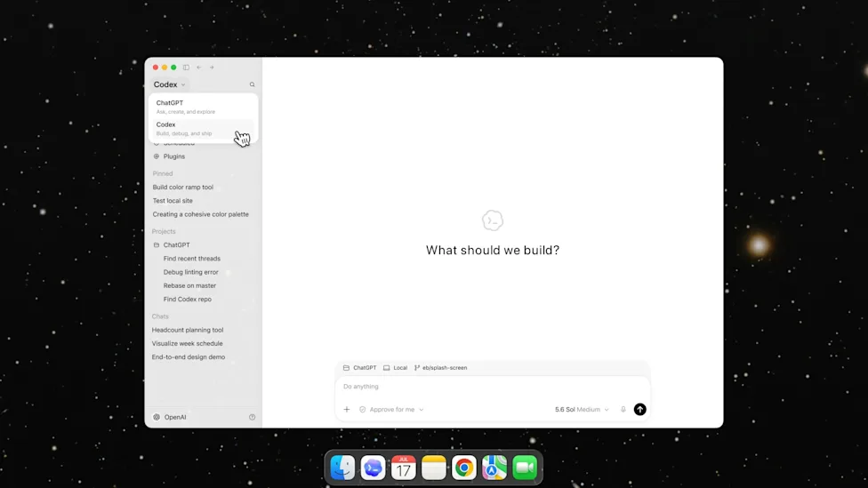Start voice input with microphone icon
This screenshot has width=868, height=488.
623,410
